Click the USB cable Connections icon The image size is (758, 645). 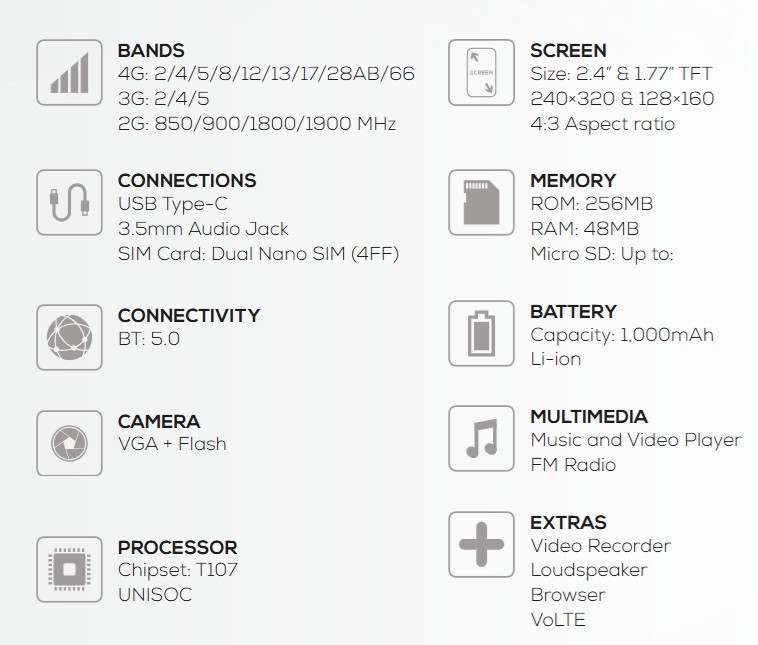click(x=69, y=201)
